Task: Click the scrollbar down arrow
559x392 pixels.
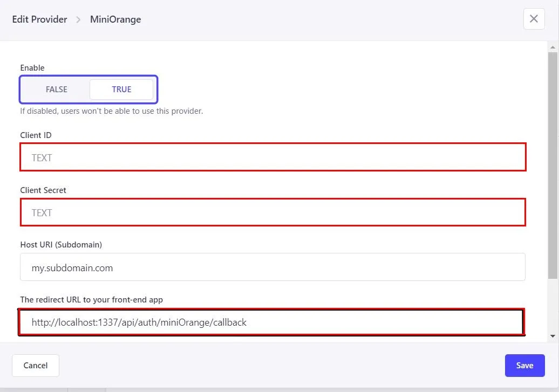Action: pyautogui.click(x=553, y=336)
